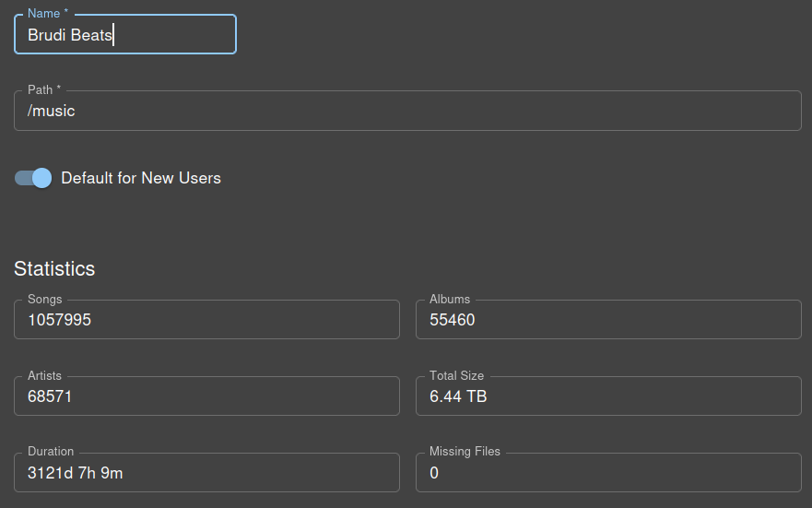Toggle the Default for New Users switch
The height and width of the screenshot is (508, 812).
[x=33, y=178]
